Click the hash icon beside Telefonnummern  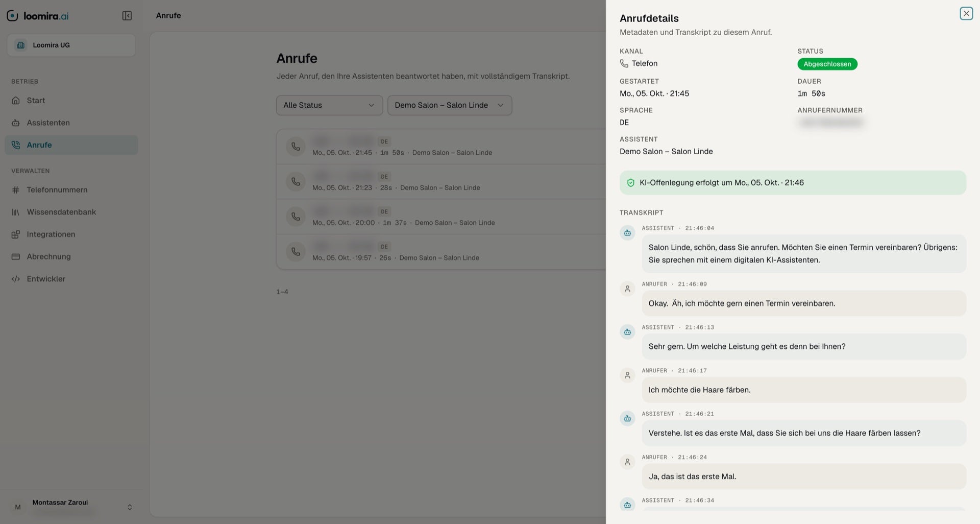pos(16,190)
